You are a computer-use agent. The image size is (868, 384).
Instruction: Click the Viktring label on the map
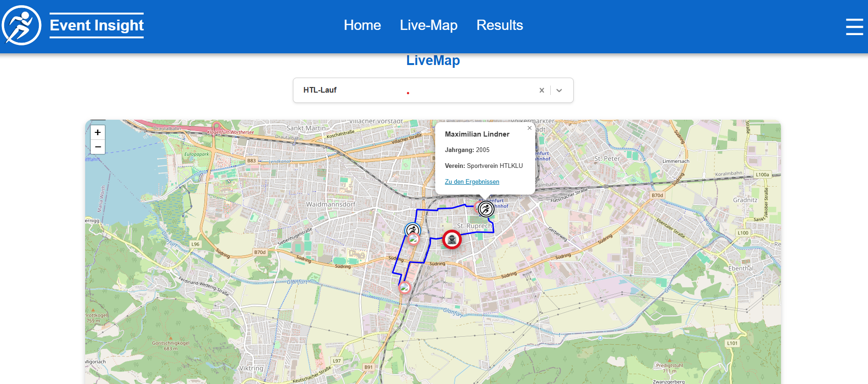tap(251, 368)
